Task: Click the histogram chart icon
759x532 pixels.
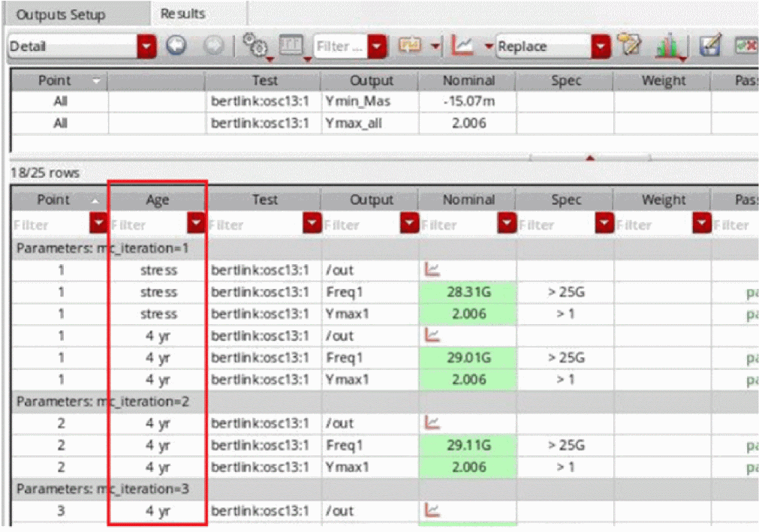Action: pyautogui.click(x=666, y=47)
